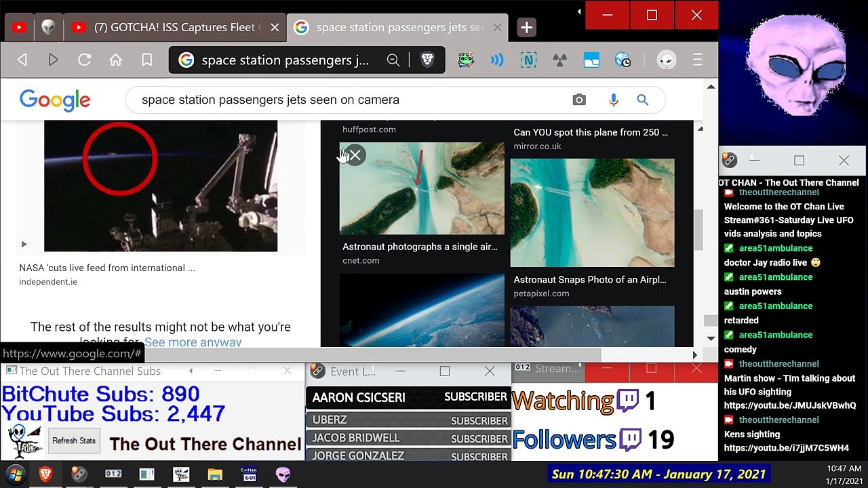Select the JORGE GONZALEZ subscriber row
The image size is (868, 488).
click(409, 455)
